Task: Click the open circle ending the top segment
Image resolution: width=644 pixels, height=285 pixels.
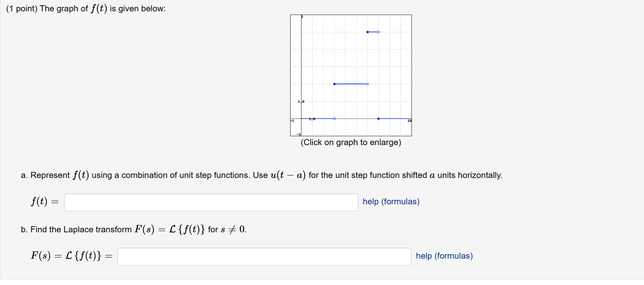Action: 378,32
